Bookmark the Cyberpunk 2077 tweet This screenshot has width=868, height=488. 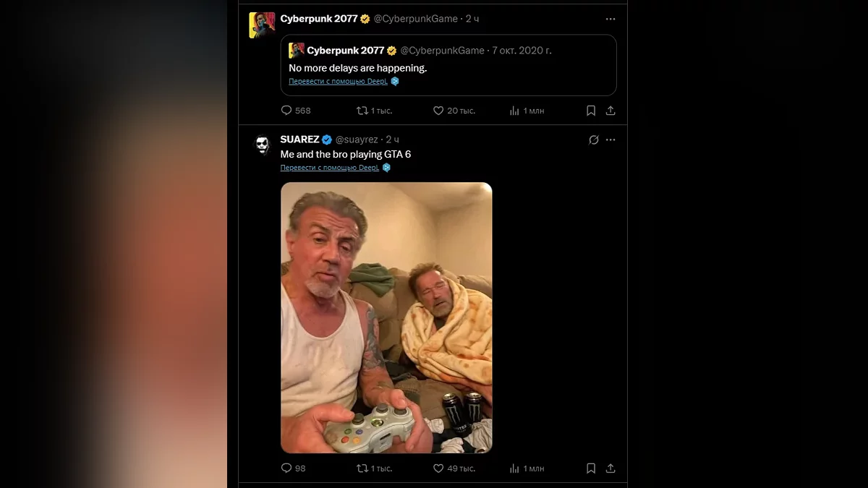(591, 111)
